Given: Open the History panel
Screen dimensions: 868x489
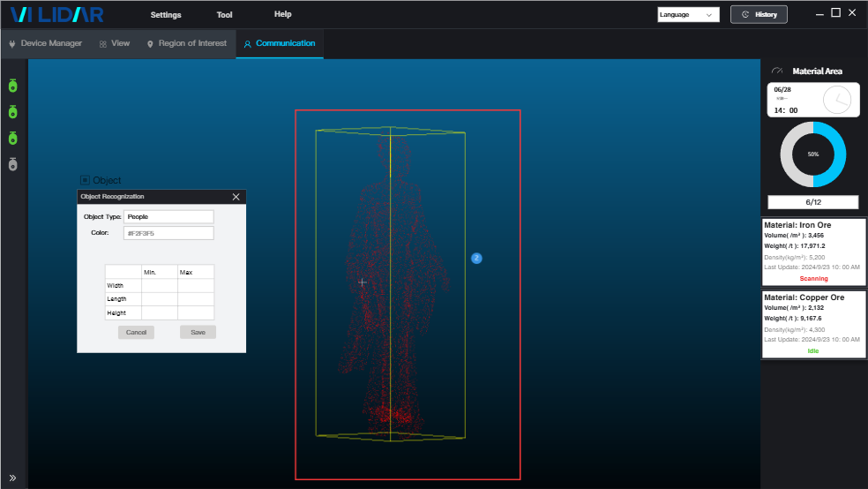Looking at the screenshot, I should coord(759,15).
